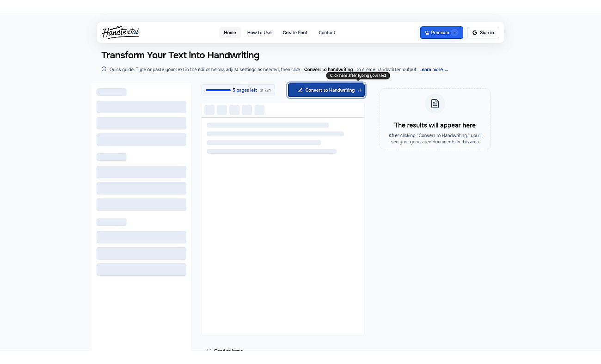Click bold "Convert to handwriting" in the quick guide

coord(328,70)
